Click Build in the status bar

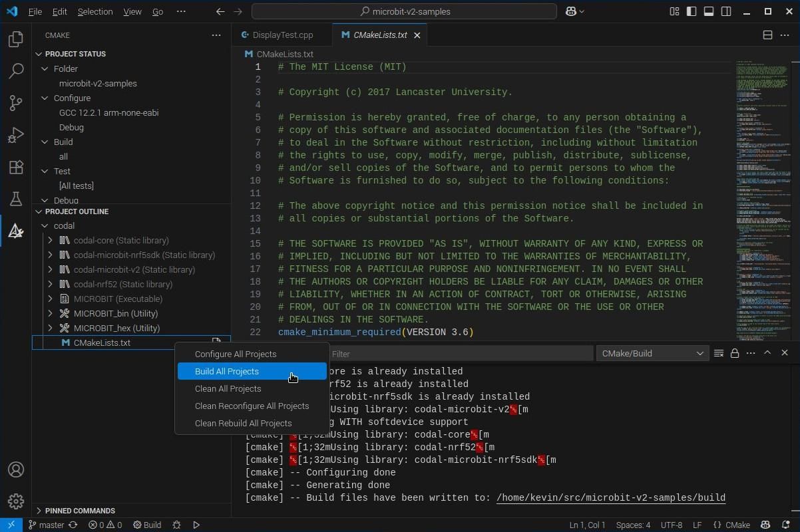point(147,525)
